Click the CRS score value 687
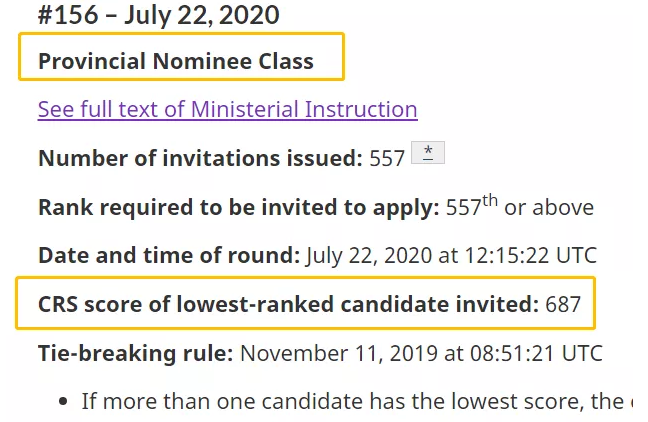The image size is (648, 422). tap(563, 304)
